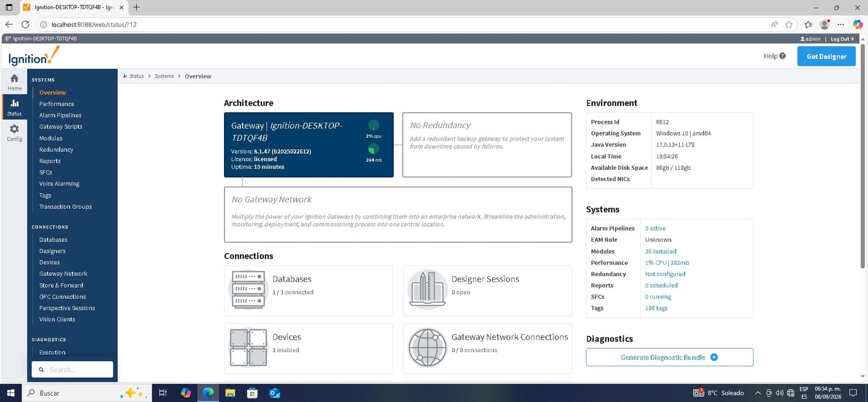Image resolution: width=868 pixels, height=402 pixels.
Task: Show hidden system tray icons
Action: pos(758,393)
